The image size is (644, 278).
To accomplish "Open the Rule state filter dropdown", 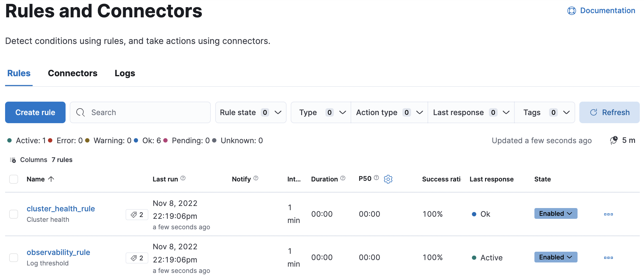I will pos(251,112).
